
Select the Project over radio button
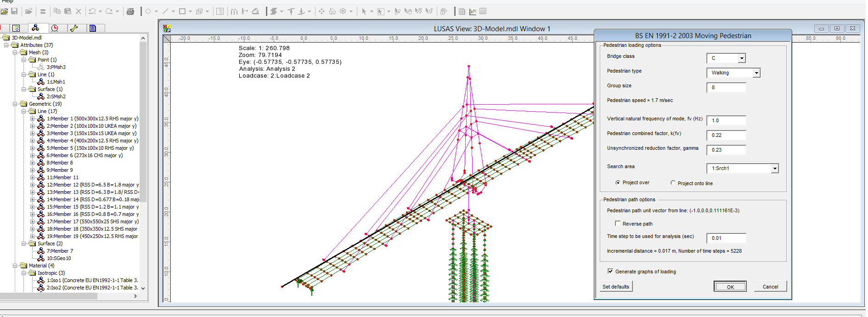point(618,183)
